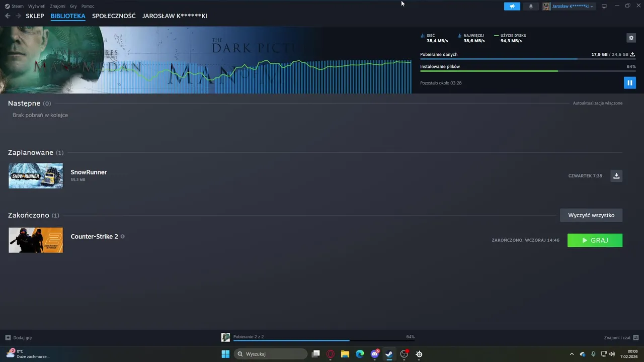Click the green GRAJ button for Counter-Strike 2
Image resolution: width=644 pixels, height=362 pixels.
(595, 240)
